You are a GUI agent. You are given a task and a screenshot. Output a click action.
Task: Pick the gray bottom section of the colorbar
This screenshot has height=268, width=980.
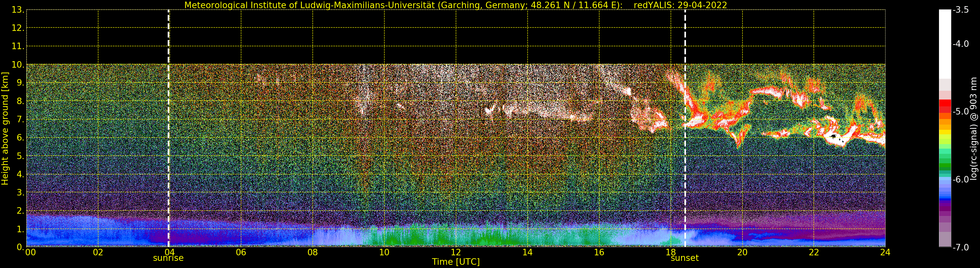[x=945, y=239]
